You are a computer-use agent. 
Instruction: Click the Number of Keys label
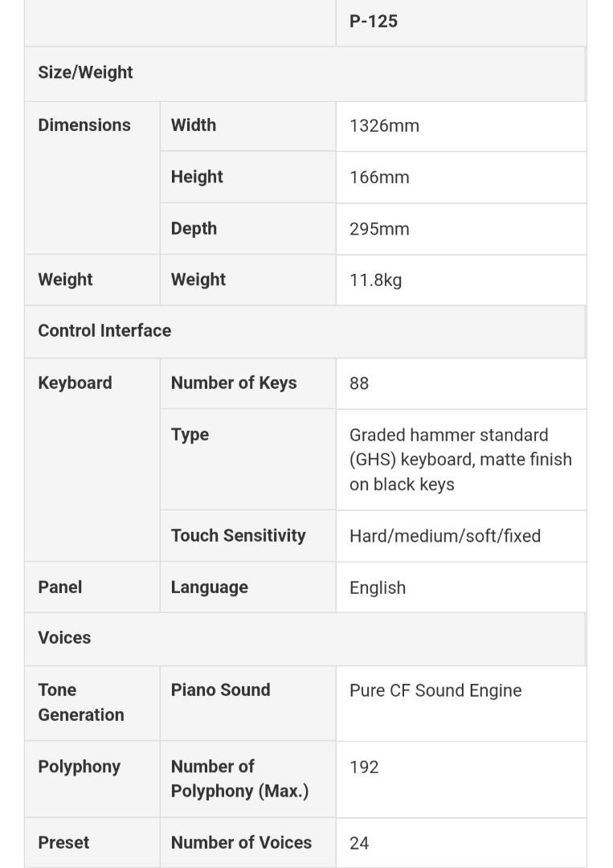pyautogui.click(x=234, y=383)
